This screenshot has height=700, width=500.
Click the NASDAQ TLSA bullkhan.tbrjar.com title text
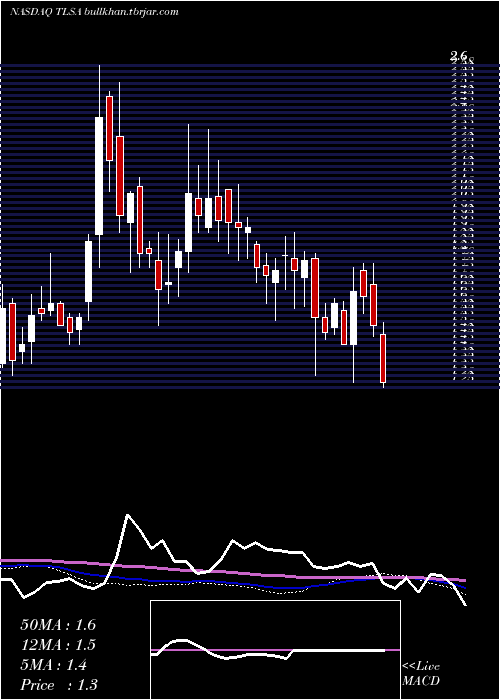click(94, 12)
